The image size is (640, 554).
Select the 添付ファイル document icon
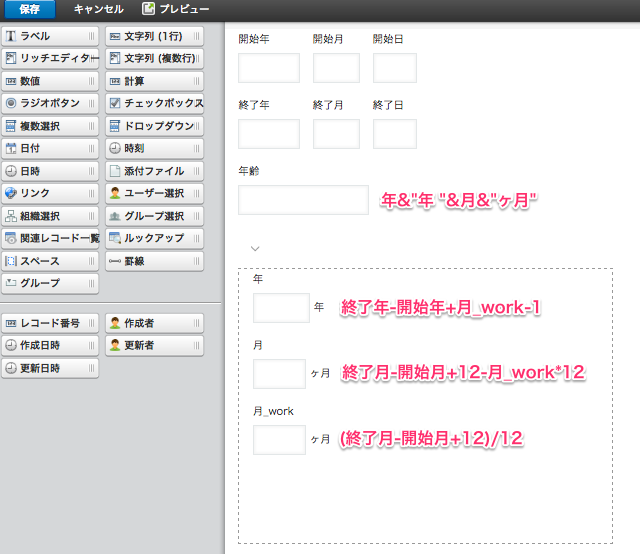tap(115, 171)
